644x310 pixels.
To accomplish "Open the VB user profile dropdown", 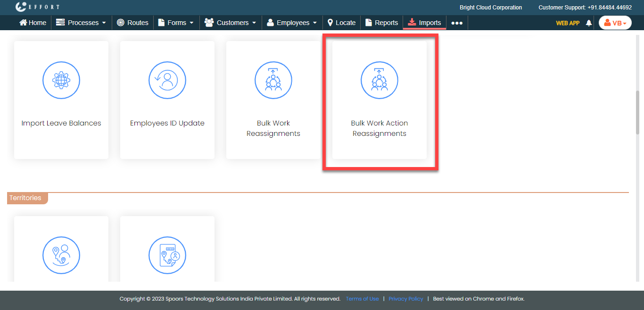I will point(615,23).
